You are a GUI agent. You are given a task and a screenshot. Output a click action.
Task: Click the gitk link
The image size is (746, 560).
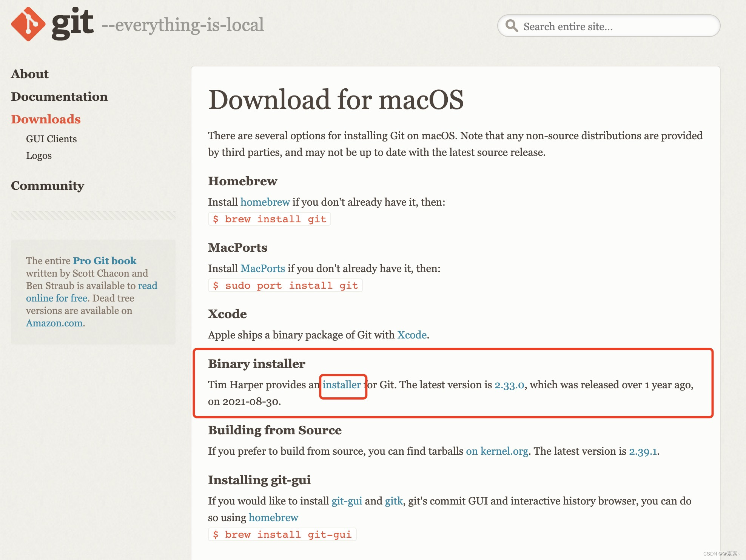point(394,501)
